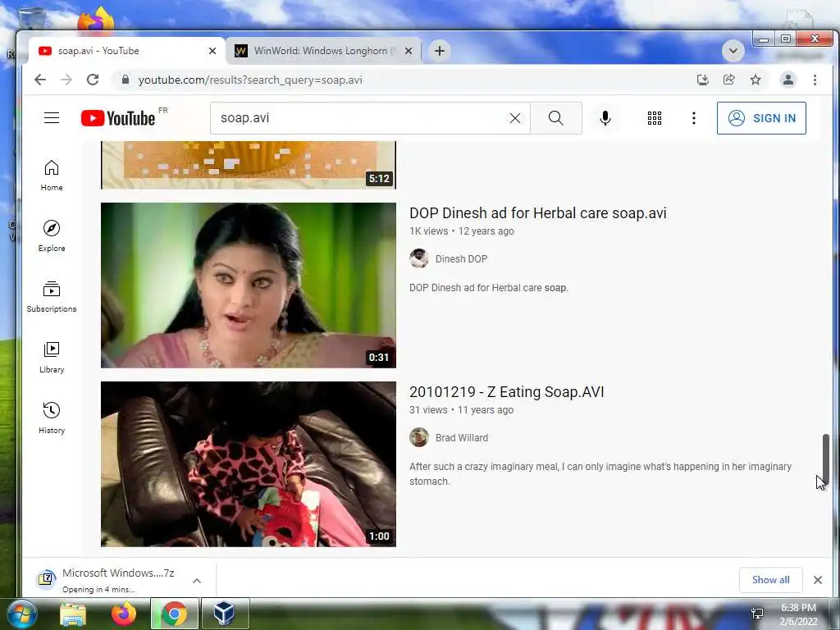
Task: Open Subscriptions in the YouTube sidebar
Action: click(52, 297)
